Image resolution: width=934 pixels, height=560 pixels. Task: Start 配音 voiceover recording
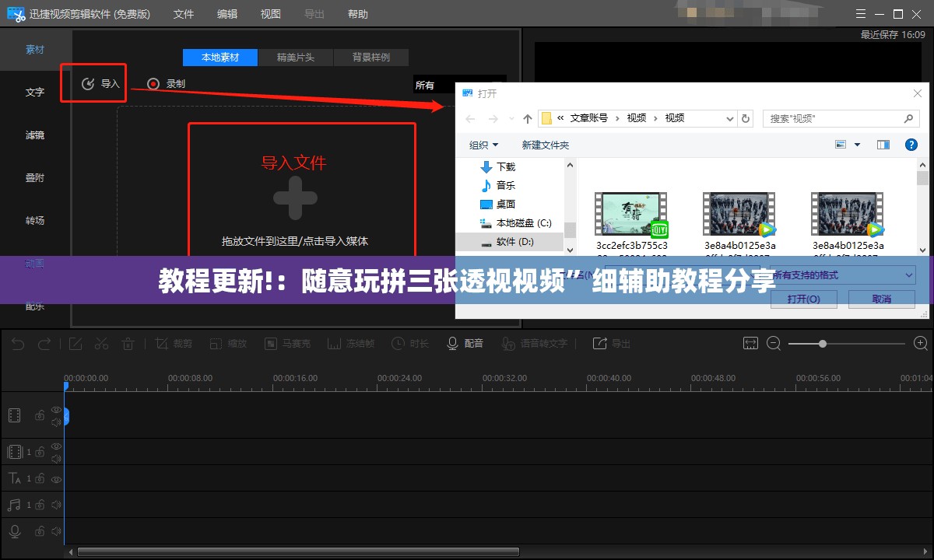465,343
